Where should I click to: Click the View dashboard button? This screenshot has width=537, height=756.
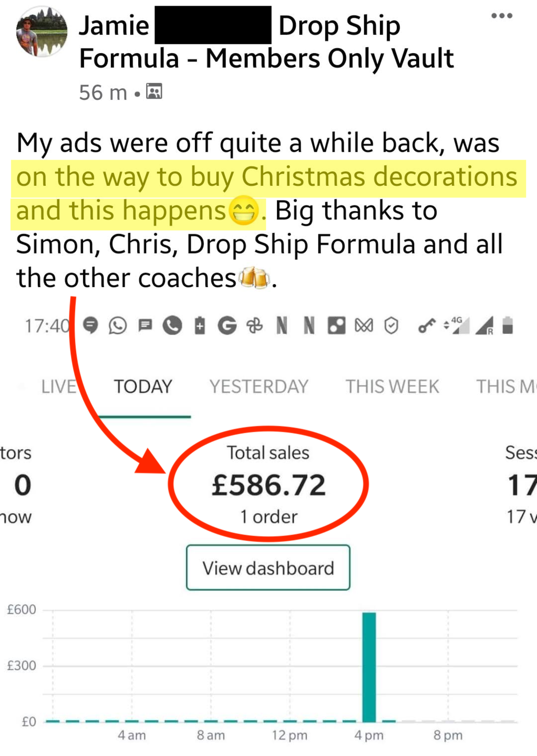click(268, 568)
